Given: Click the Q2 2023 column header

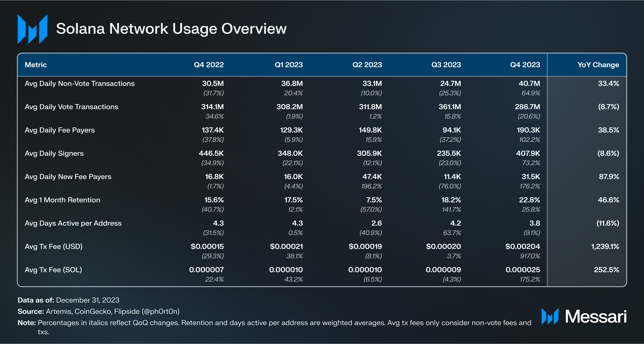Looking at the screenshot, I should 367,65.
